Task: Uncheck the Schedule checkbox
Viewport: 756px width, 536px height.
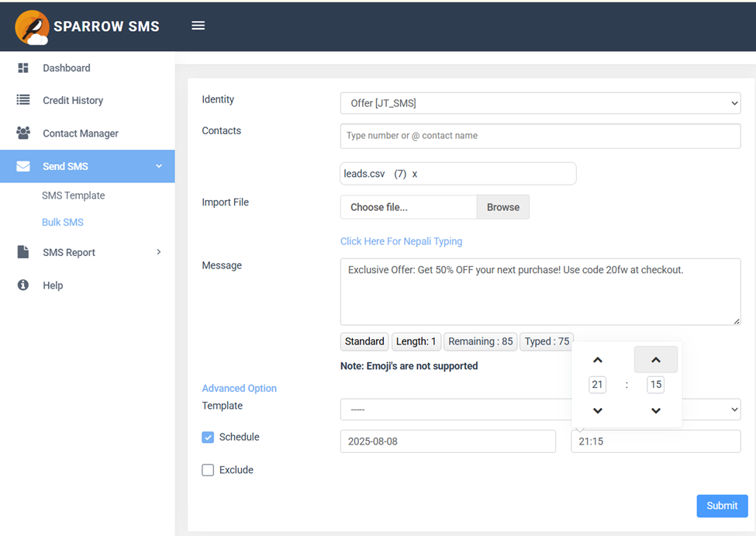Action: [x=208, y=437]
